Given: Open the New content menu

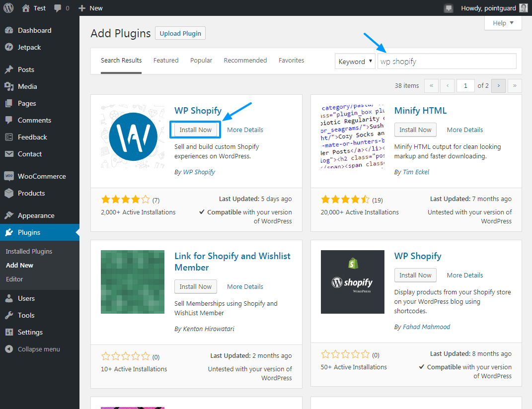Looking at the screenshot, I should pos(90,8).
